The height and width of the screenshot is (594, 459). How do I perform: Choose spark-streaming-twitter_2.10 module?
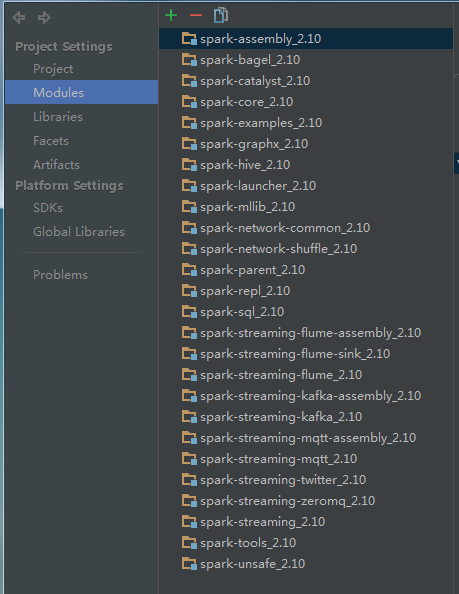point(306,480)
